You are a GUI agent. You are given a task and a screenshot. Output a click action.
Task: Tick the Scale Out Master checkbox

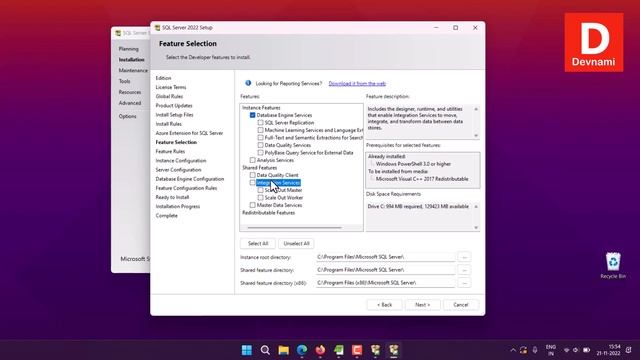tap(260, 190)
